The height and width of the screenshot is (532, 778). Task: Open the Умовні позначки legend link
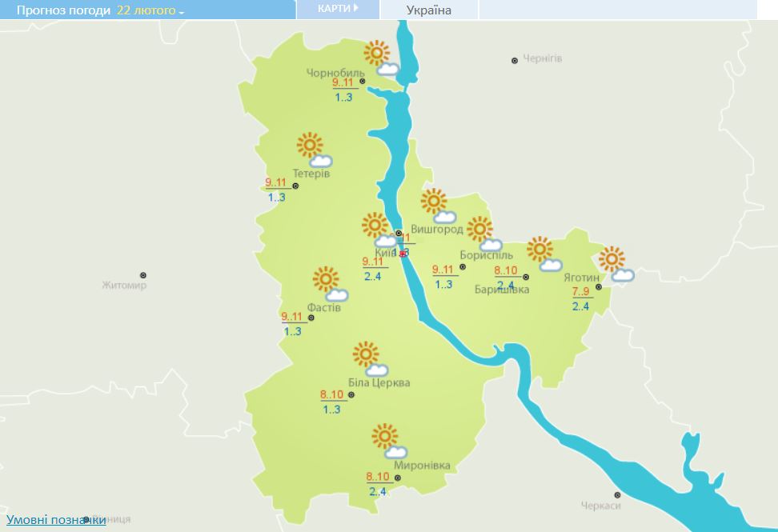(56, 520)
